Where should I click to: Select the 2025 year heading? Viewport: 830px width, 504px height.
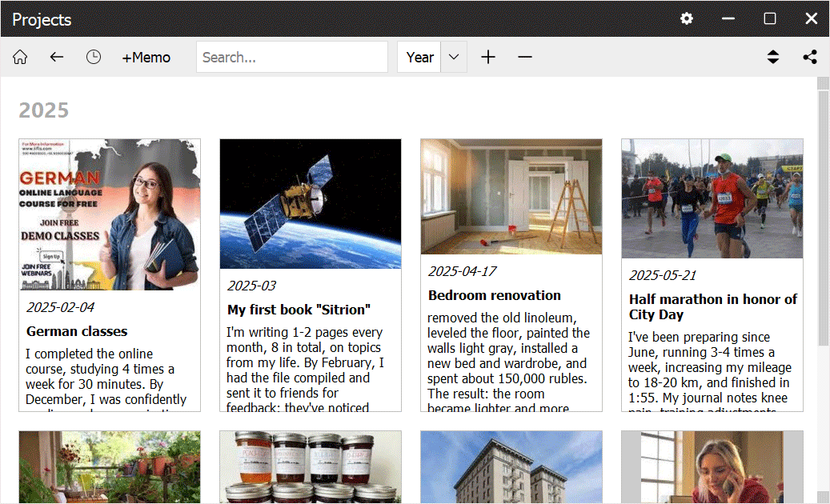[44, 110]
